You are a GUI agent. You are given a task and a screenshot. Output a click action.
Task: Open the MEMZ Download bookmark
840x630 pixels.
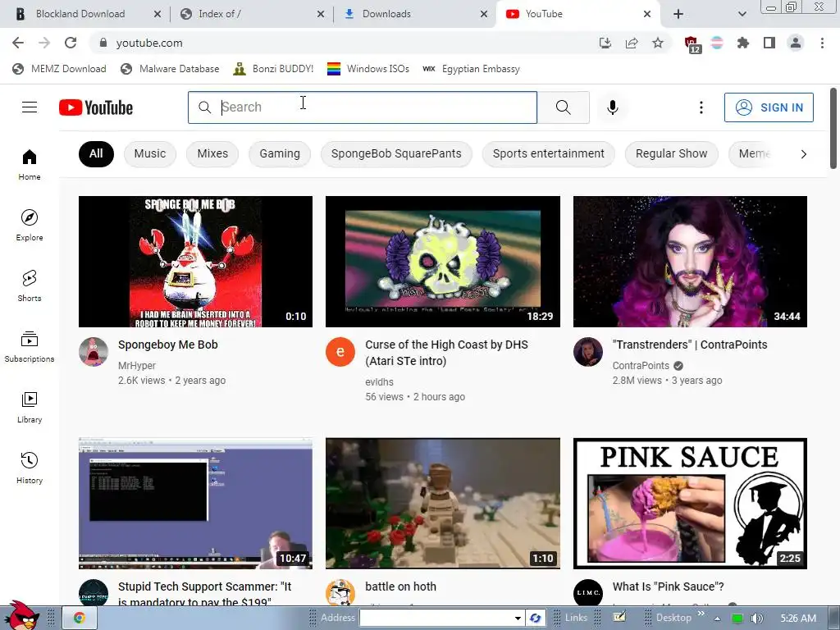(x=59, y=69)
